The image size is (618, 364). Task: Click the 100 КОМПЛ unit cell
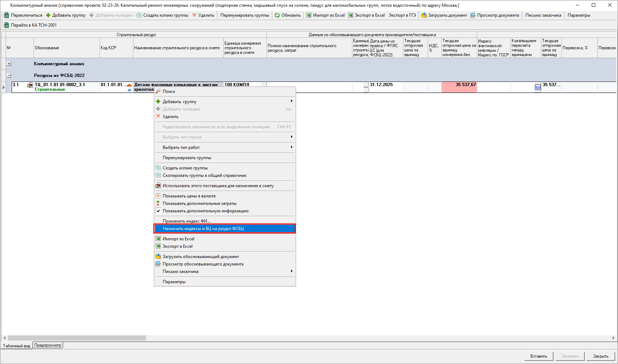pyautogui.click(x=245, y=84)
